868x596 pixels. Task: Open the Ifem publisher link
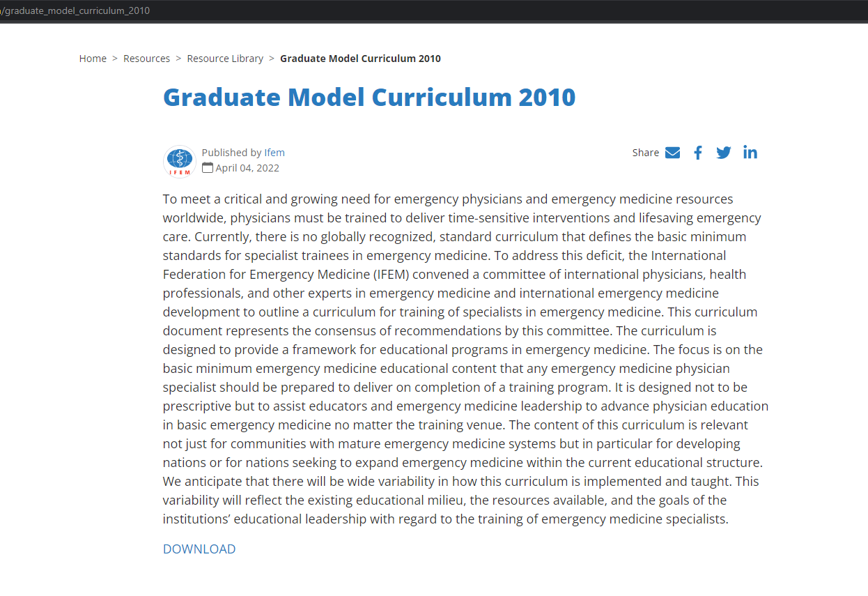click(274, 153)
